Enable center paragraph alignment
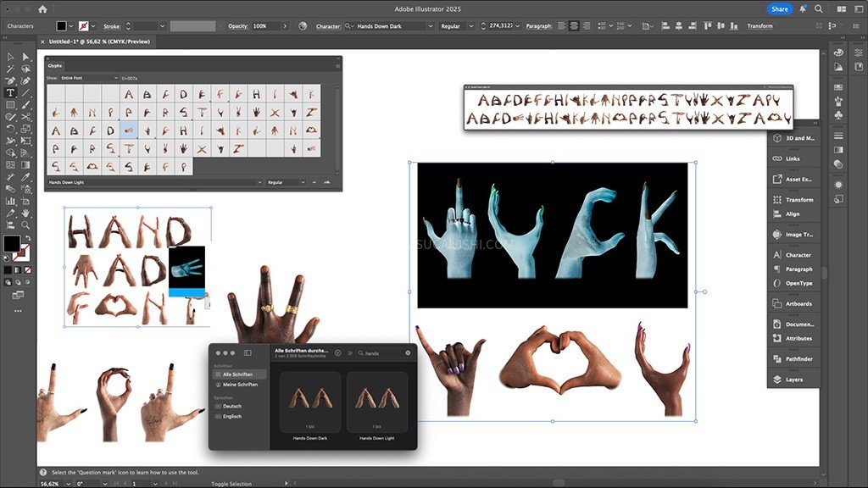 click(576, 26)
